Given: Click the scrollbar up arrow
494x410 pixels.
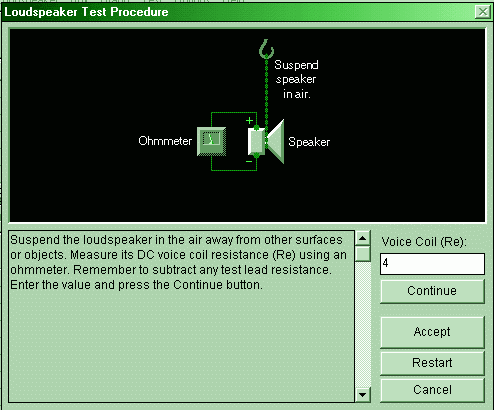Looking at the screenshot, I should coord(363,238).
